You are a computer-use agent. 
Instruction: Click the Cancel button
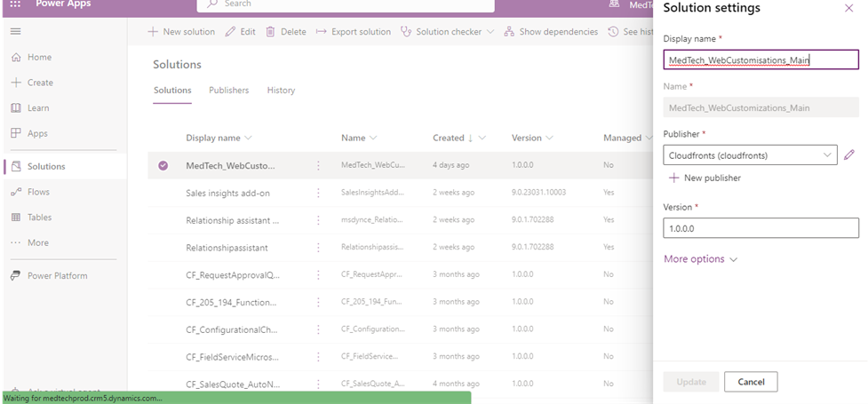(751, 382)
